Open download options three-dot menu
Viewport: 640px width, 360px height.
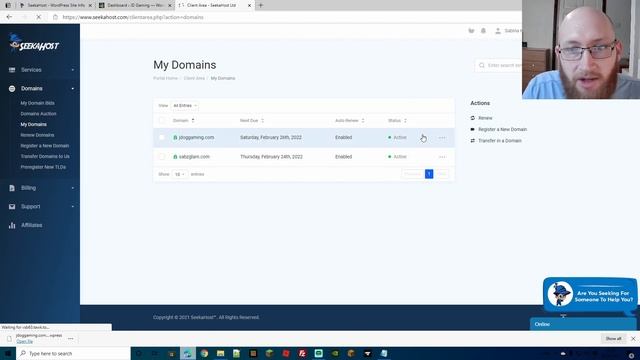tap(71, 338)
